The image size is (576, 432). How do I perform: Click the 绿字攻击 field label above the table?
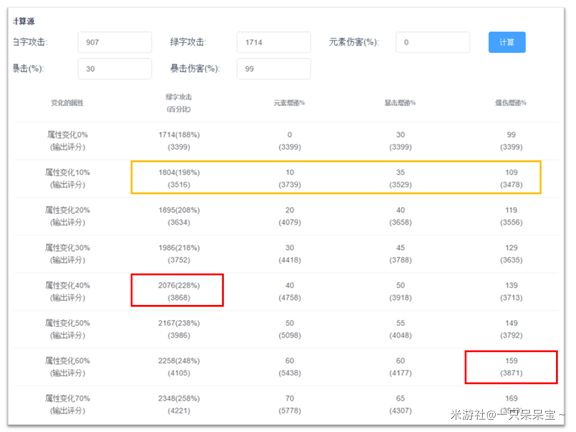(187, 42)
